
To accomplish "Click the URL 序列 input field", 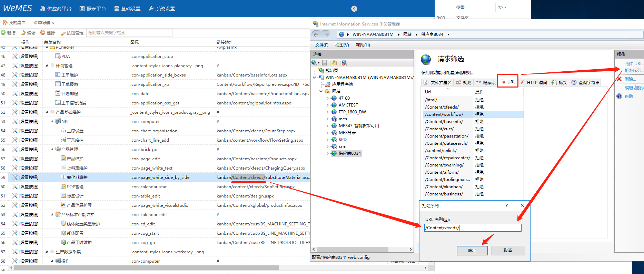I will 473,227.
